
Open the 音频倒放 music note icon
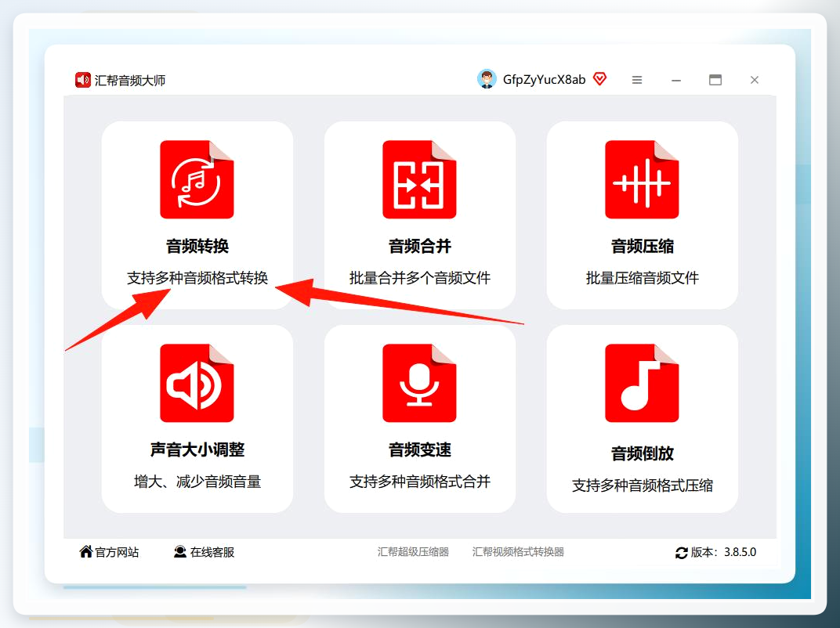click(642, 383)
